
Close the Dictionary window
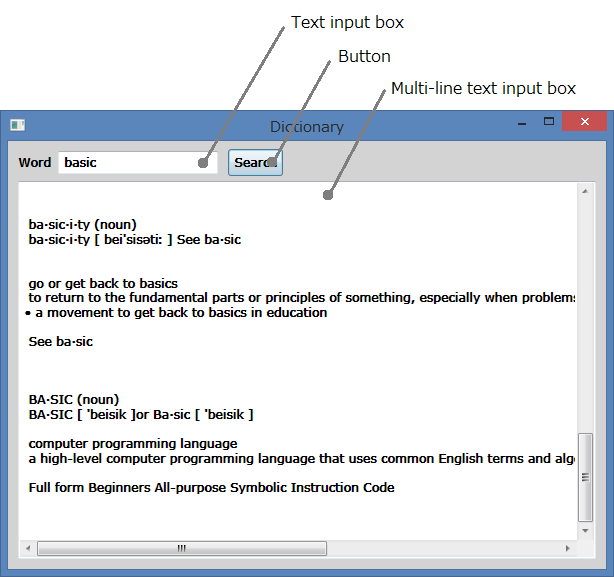point(584,121)
